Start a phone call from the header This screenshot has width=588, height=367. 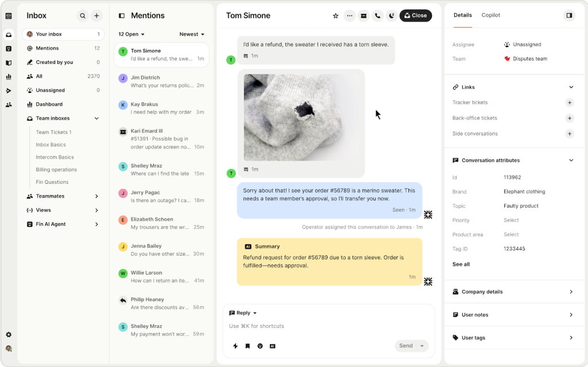point(377,16)
